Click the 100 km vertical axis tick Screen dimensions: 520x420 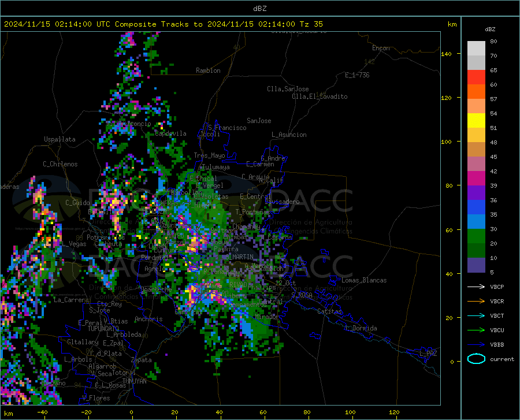[447, 142]
